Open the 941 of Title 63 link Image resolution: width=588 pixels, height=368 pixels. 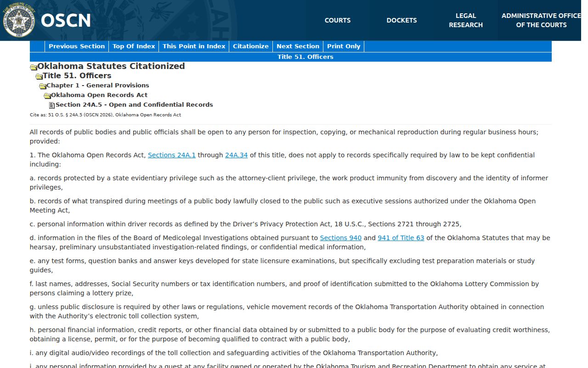[401, 238]
